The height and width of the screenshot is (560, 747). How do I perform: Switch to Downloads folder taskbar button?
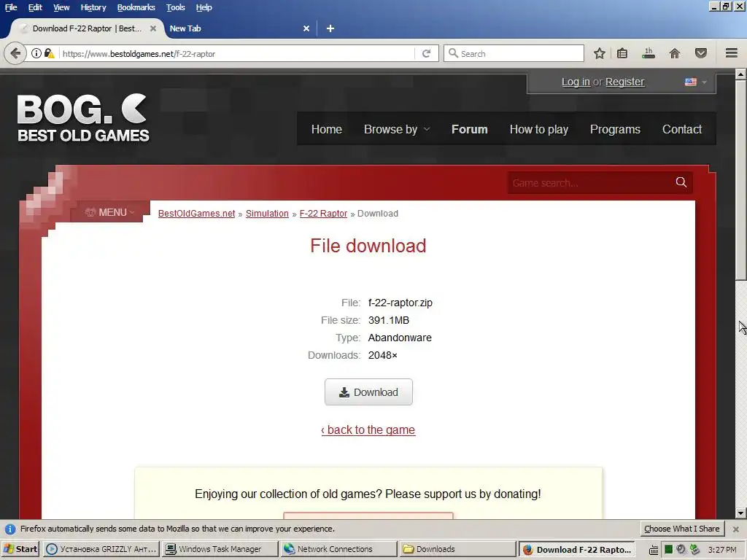457,549
